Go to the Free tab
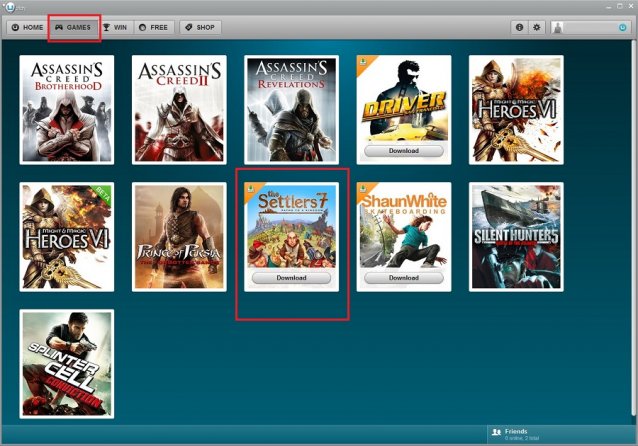 click(153, 27)
